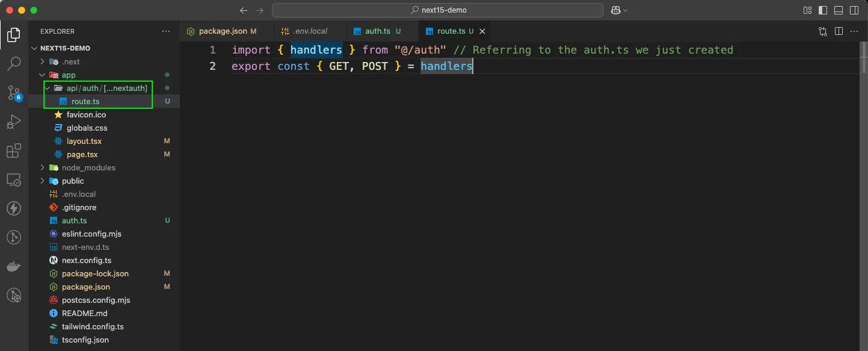Viewport: 868px width, 351px height.
Task: Switch to the auth.ts editor tab
Action: click(x=382, y=31)
